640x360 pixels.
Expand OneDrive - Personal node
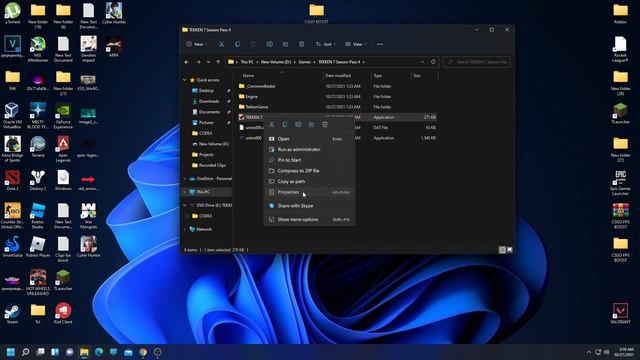coord(184,179)
